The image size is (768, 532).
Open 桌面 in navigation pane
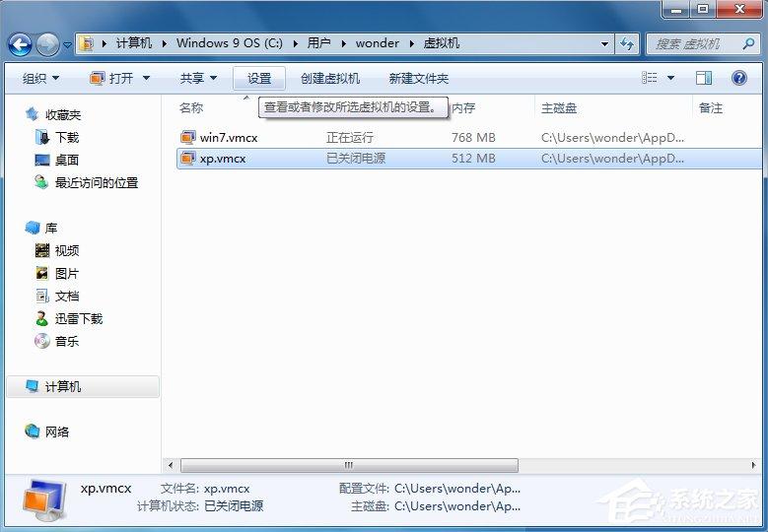(x=67, y=160)
